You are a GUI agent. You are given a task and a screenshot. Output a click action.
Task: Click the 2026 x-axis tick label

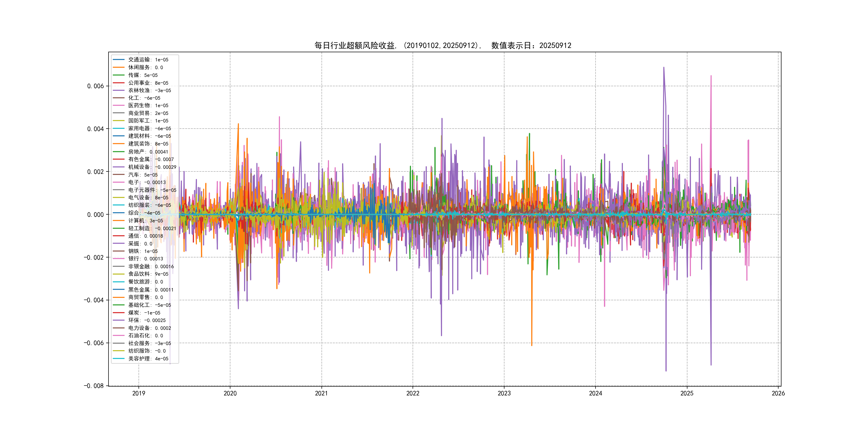(778, 393)
